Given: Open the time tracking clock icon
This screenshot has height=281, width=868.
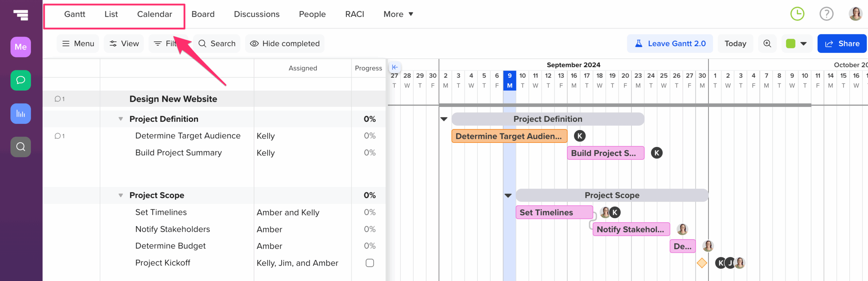Looking at the screenshot, I should [x=797, y=14].
